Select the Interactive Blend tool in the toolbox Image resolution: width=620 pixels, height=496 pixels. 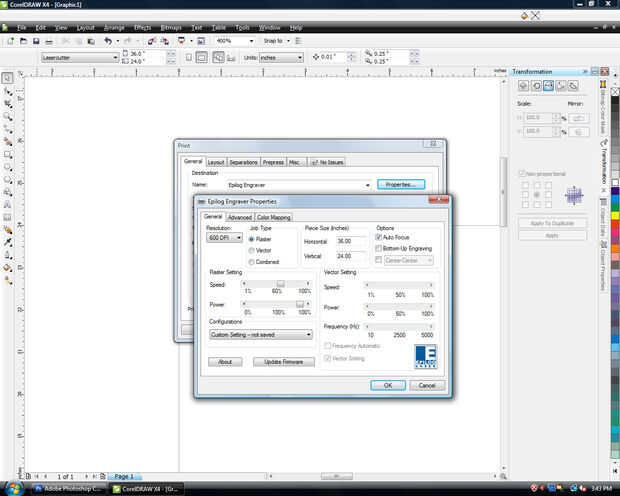8,230
